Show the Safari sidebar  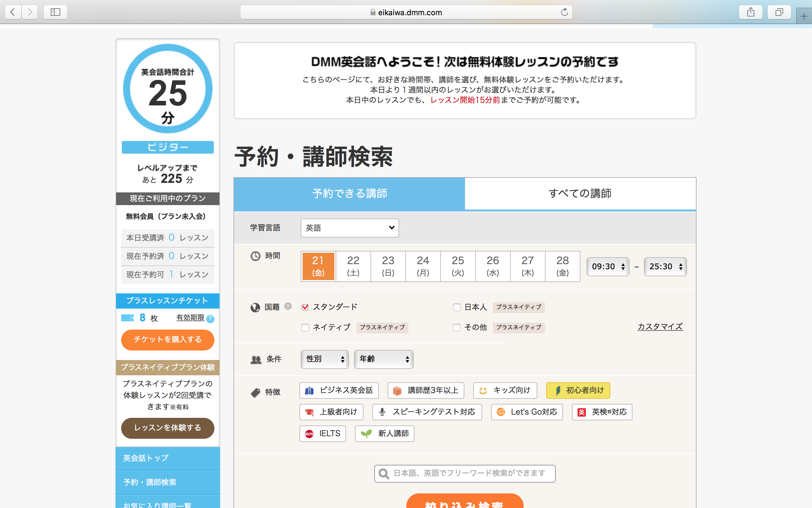[x=56, y=12]
